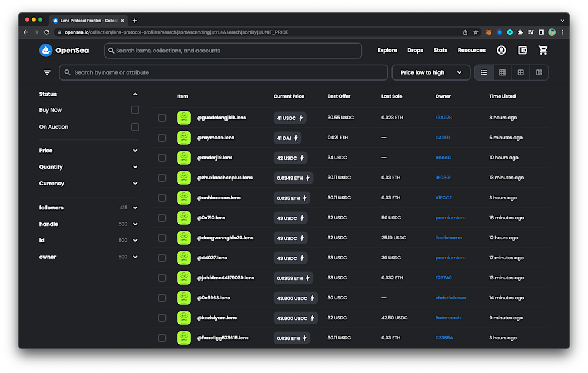Viewport: 588px width, 373px height.
Task: Open browser side panel icon
Action: tap(541, 32)
